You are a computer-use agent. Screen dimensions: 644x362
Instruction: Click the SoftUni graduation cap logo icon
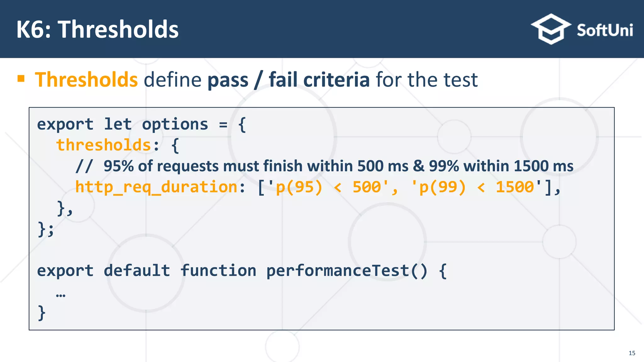551,29
